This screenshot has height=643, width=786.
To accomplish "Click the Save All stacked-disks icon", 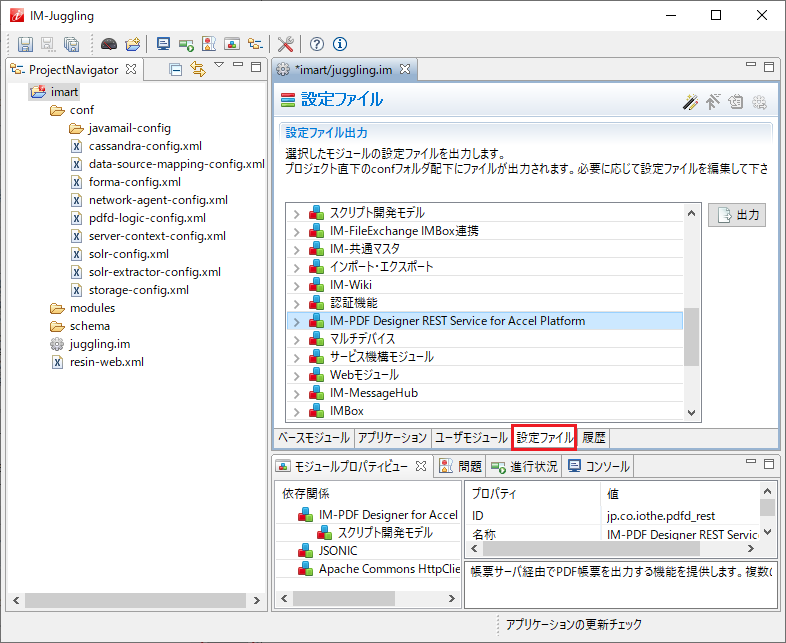I will [x=72, y=44].
